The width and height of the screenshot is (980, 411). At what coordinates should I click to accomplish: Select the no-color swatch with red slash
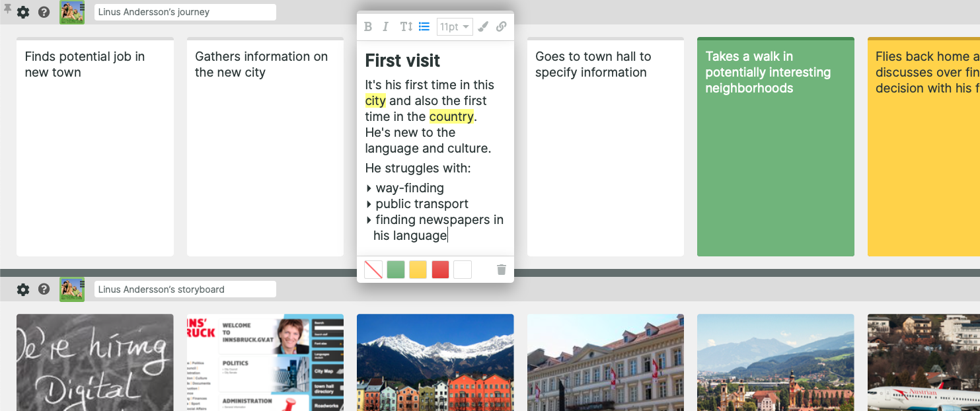pos(373,270)
